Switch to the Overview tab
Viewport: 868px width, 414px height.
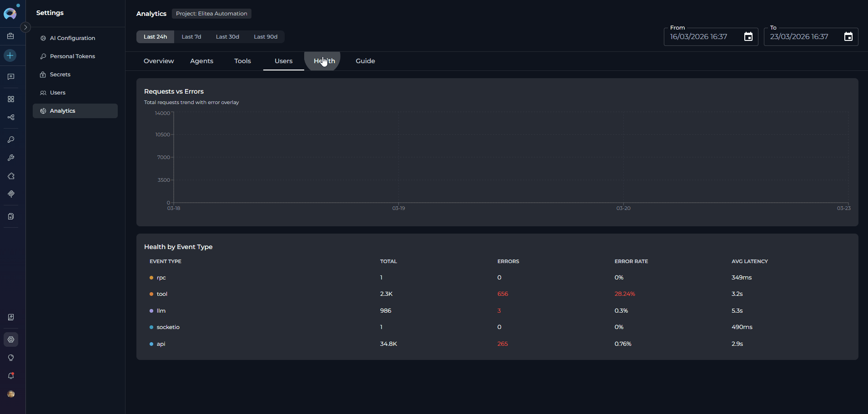(x=159, y=61)
